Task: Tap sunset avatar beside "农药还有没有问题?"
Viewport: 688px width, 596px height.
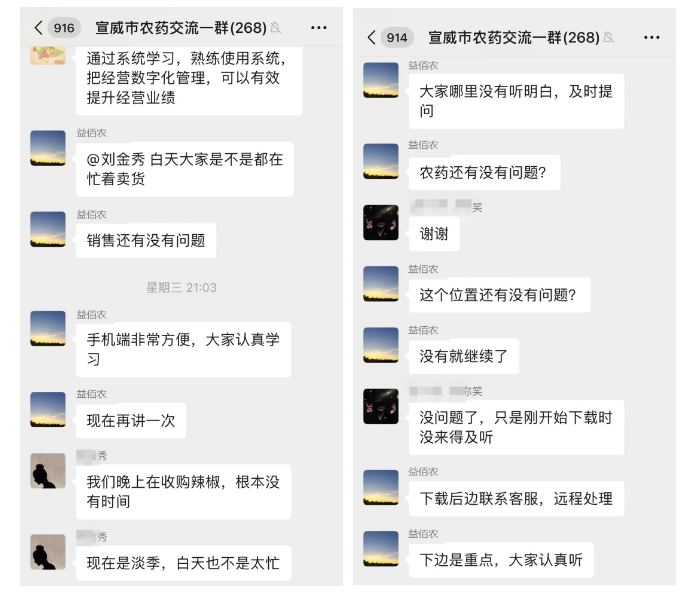Action: coord(381,161)
